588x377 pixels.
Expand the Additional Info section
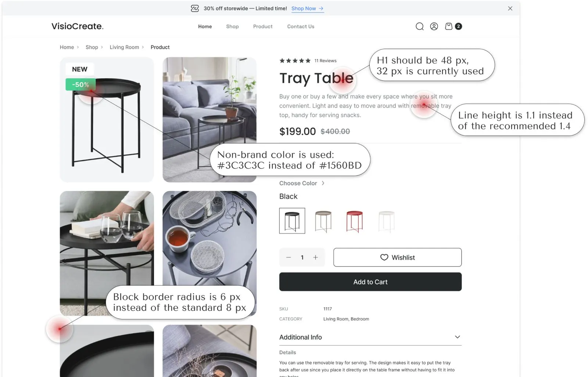(x=370, y=337)
